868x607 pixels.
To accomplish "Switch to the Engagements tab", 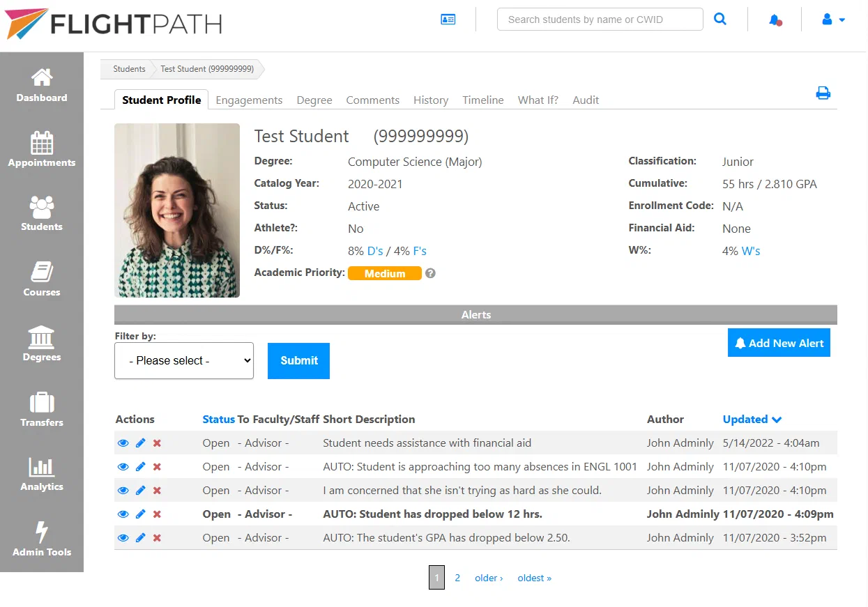I will [x=249, y=100].
